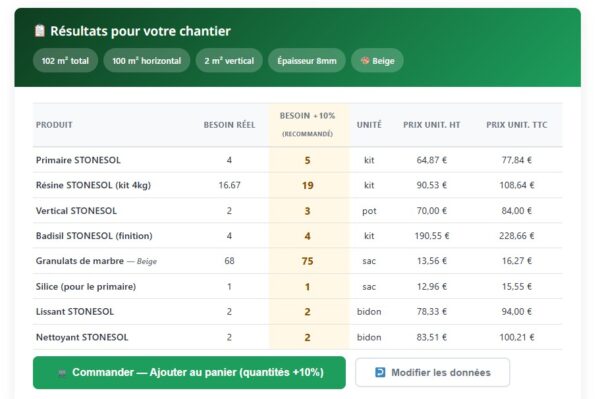Screen dimensions: 600x399
Task: Select the 102 m² total chip
Action: (x=65, y=60)
